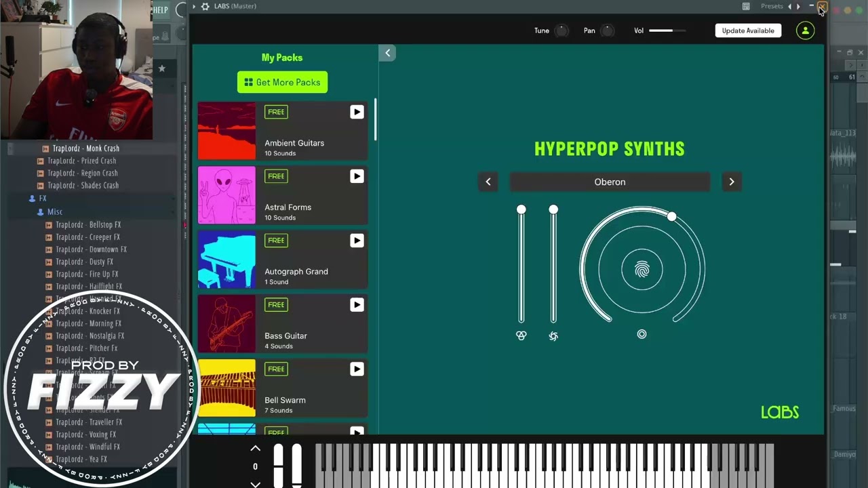Select TrapLordz - Knocker FX sample

click(87, 311)
